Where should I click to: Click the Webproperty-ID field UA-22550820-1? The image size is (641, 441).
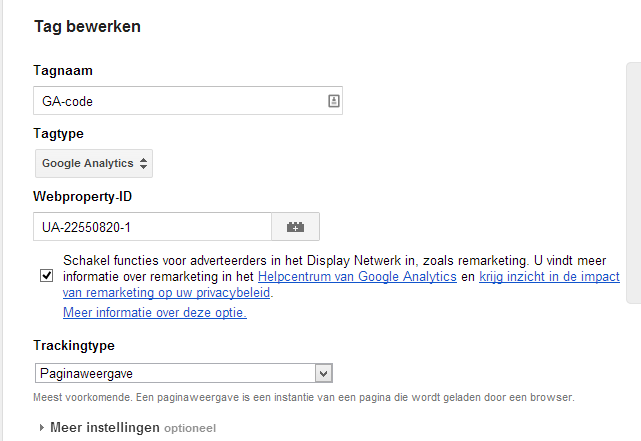coord(152,227)
